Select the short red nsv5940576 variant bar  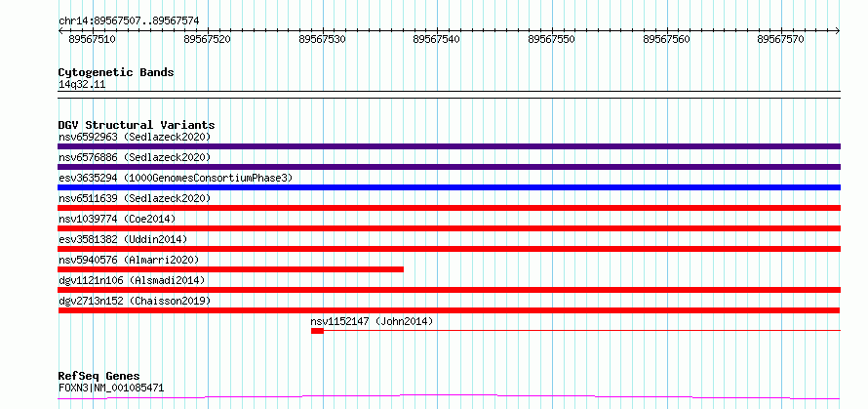coord(231,269)
